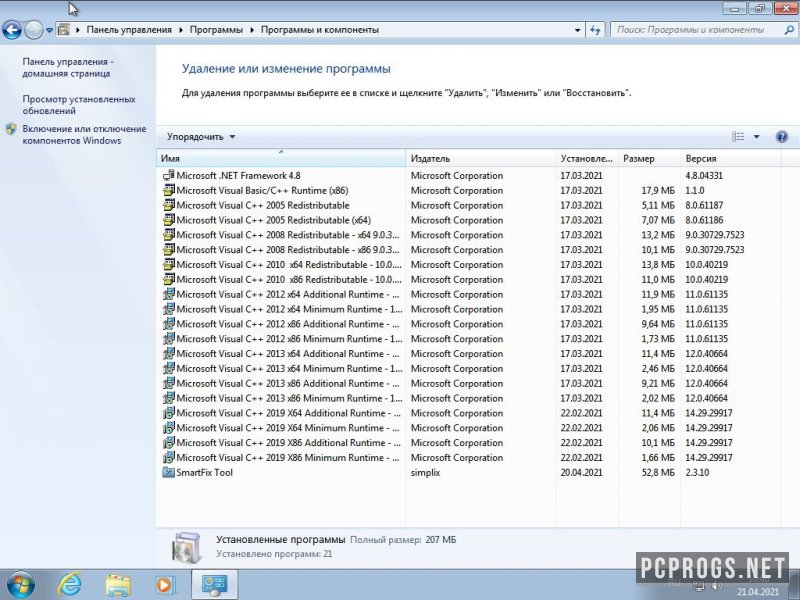This screenshot has height=600, width=800.
Task: Select 2019 X64 Additional Runtime icon
Action: [x=168, y=413]
